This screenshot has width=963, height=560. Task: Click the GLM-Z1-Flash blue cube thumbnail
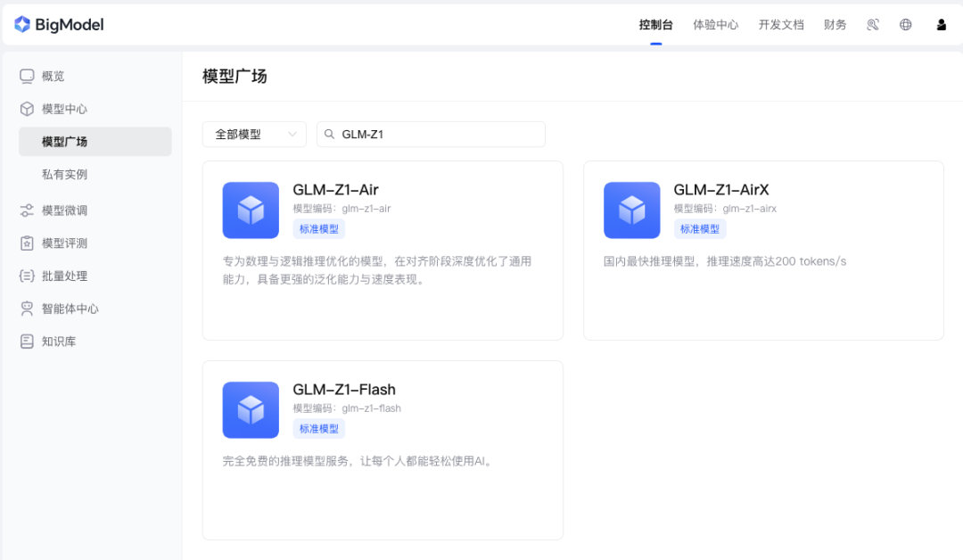click(251, 410)
